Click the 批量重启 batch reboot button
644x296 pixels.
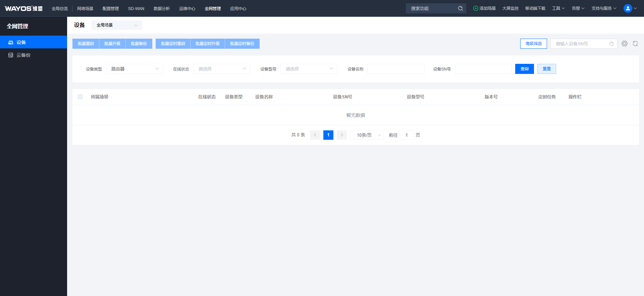pyautogui.click(x=86, y=44)
